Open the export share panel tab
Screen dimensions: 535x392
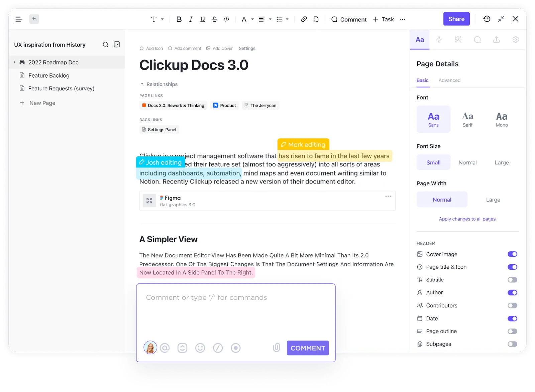497,39
